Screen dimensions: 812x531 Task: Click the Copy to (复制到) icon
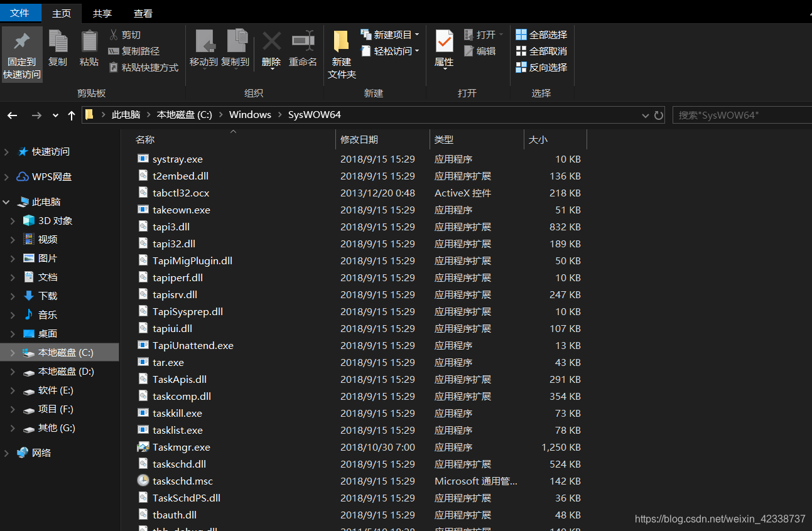237,41
